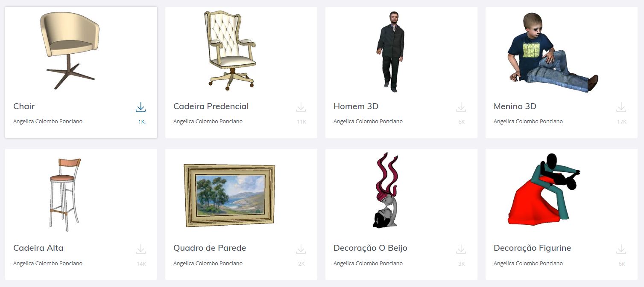Download the Decoração O Beijo model
Viewport: 644px width, 287px height.
[461, 249]
